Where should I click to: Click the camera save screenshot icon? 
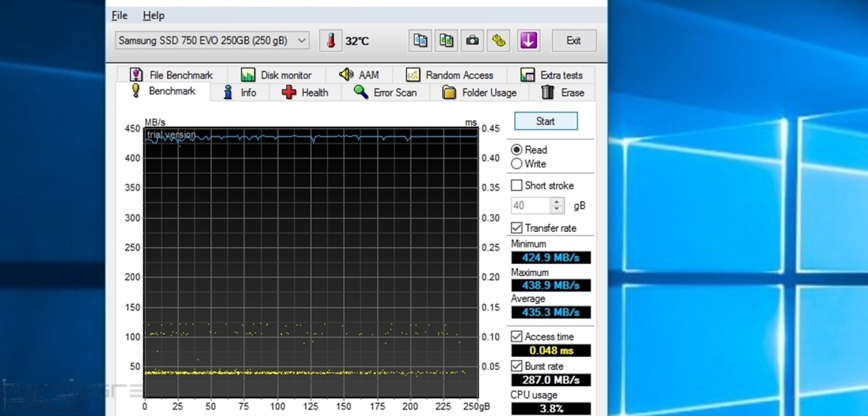click(473, 41)
